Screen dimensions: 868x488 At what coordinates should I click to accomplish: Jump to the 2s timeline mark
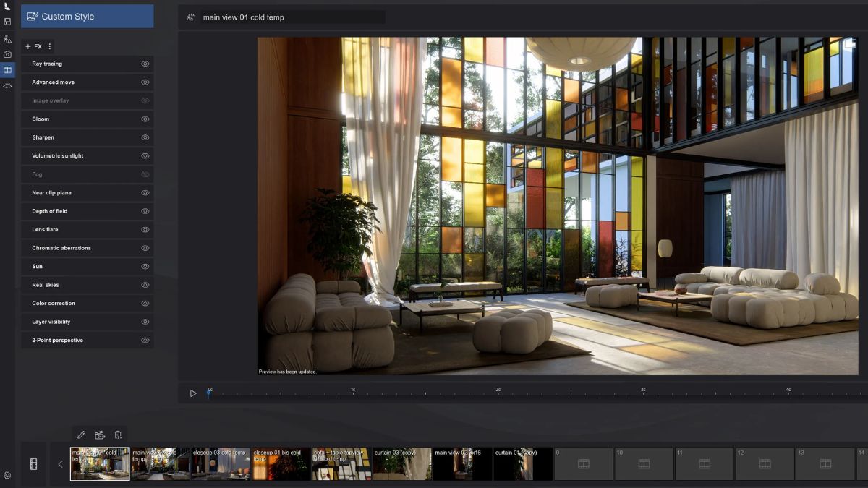498,390
